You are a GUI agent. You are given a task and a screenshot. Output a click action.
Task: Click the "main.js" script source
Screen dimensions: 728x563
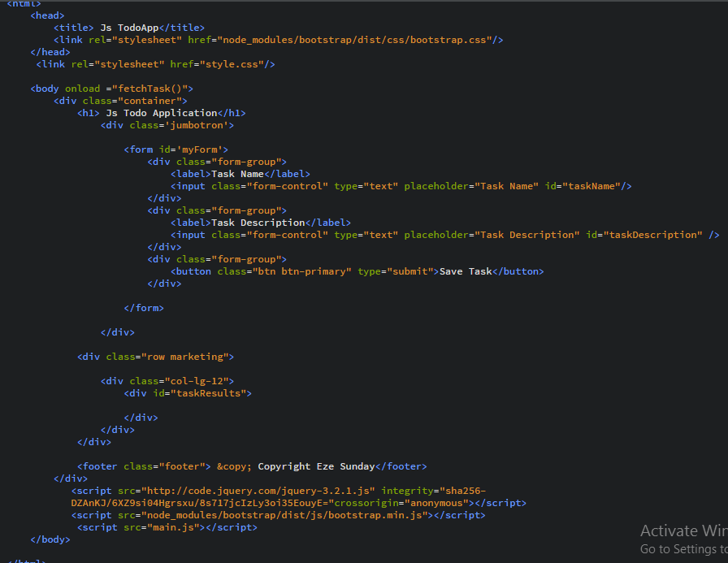173,527
